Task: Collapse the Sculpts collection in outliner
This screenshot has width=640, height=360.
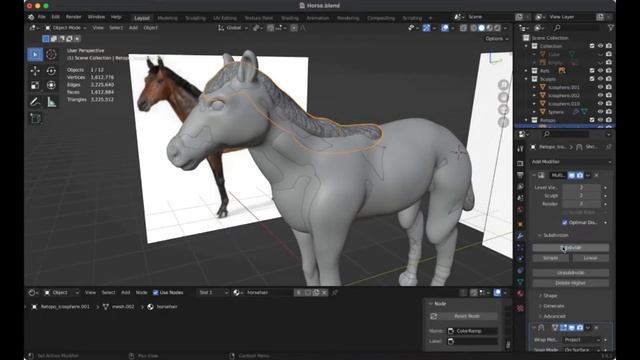Action: [527, 79]
